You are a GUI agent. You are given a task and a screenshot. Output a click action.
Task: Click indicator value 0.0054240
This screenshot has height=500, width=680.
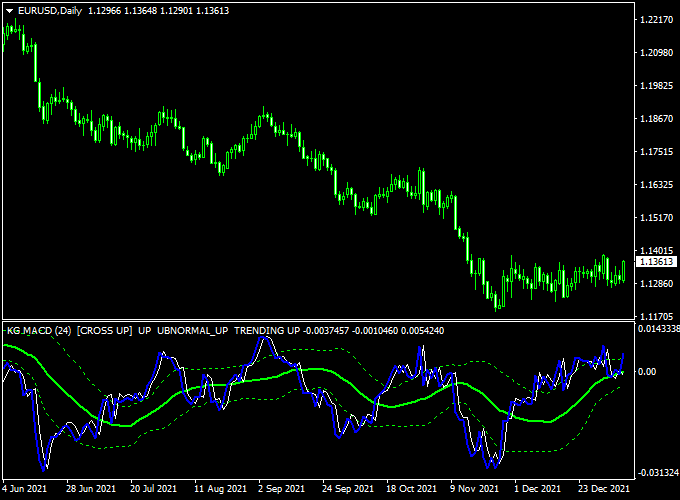[422, 331]
